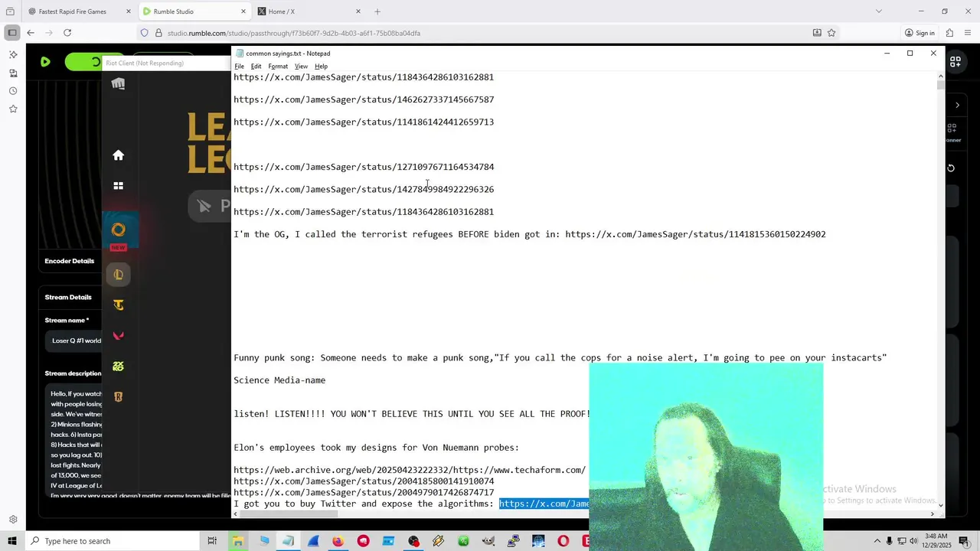Image resolution: width=980 pixels, height=551 pixels.
Task: Click the refresh icon on Rumble right panel
Action: pyautogui.click(x=951, y=168)
